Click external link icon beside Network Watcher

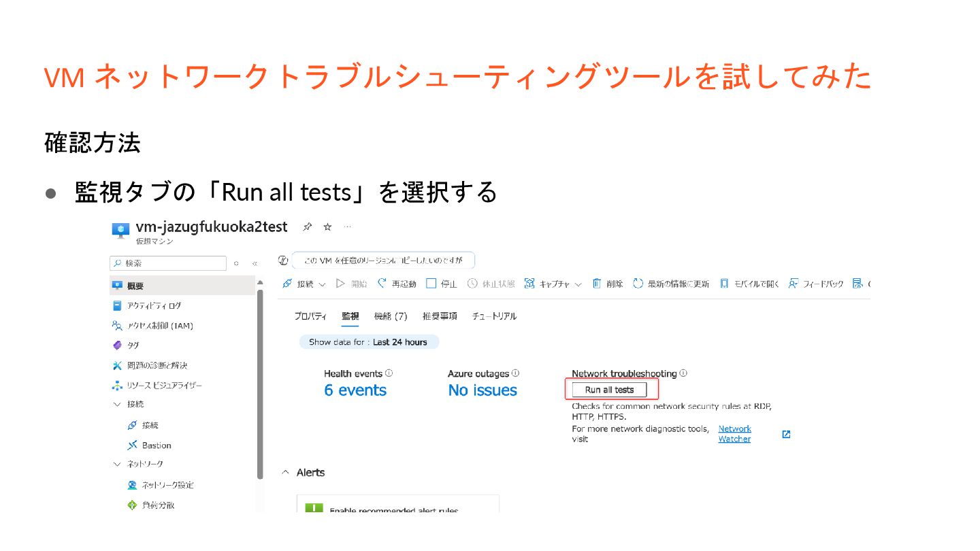click(x=786, y=434)
